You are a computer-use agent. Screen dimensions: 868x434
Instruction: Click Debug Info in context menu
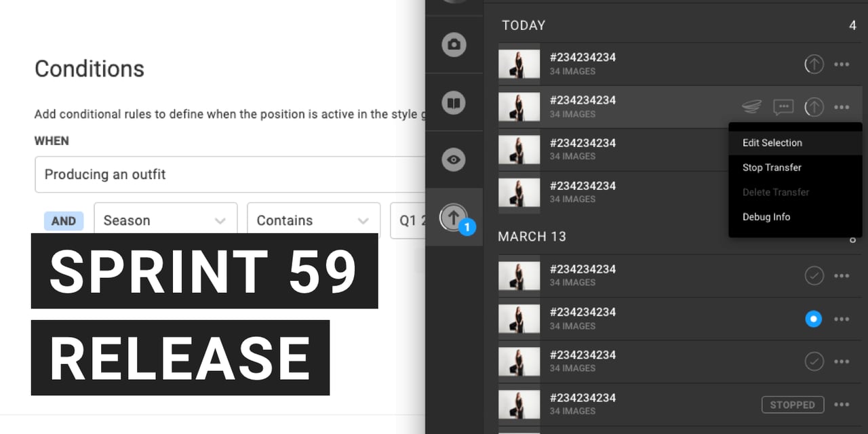[x=766, y=217]
